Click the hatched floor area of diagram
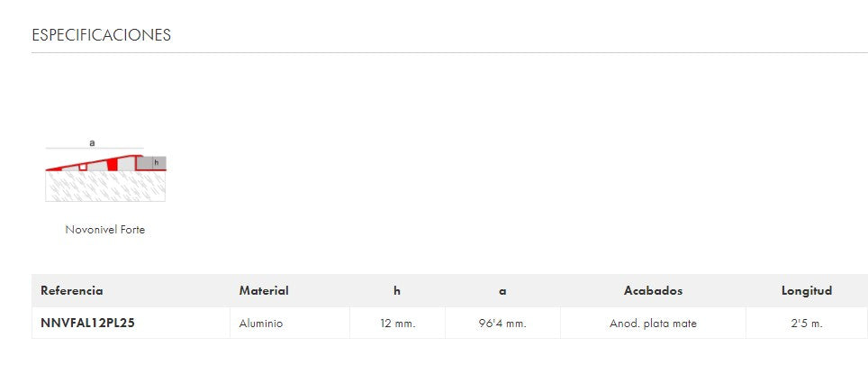868x365 pixels. pos(104,187)
